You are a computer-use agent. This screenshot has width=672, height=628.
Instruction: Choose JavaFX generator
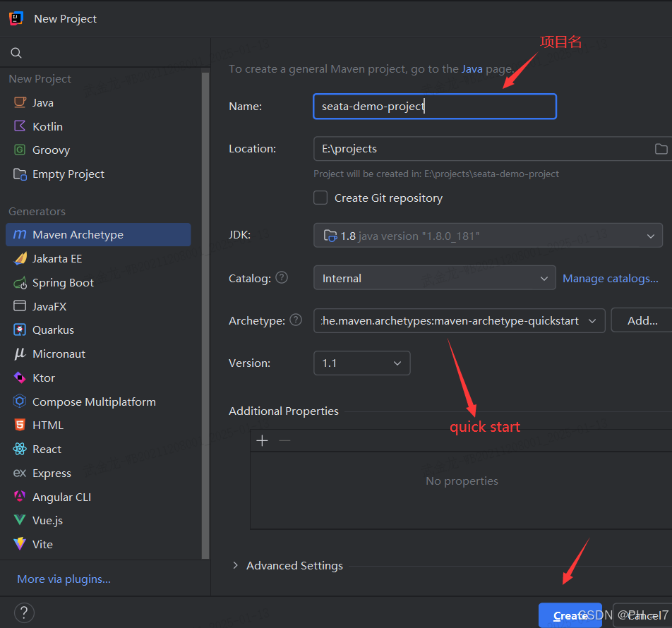pyautogui.click(x=98, y=306)
